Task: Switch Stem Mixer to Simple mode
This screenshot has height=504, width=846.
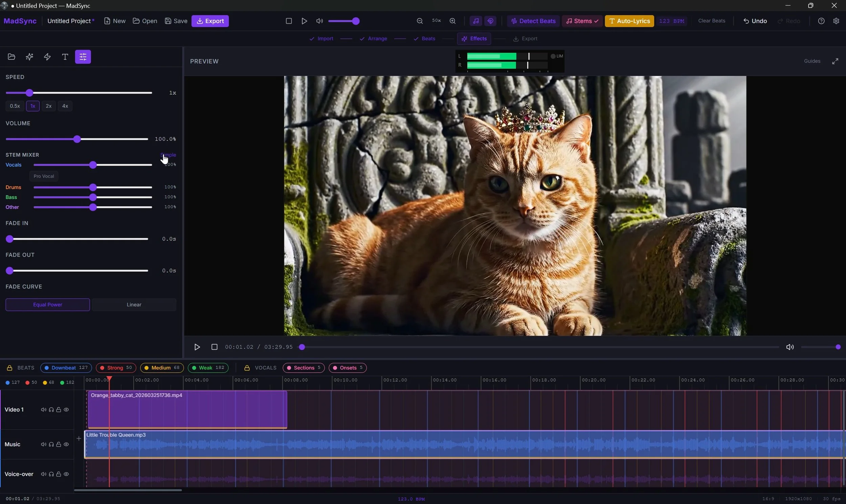Action: (169, 155)
